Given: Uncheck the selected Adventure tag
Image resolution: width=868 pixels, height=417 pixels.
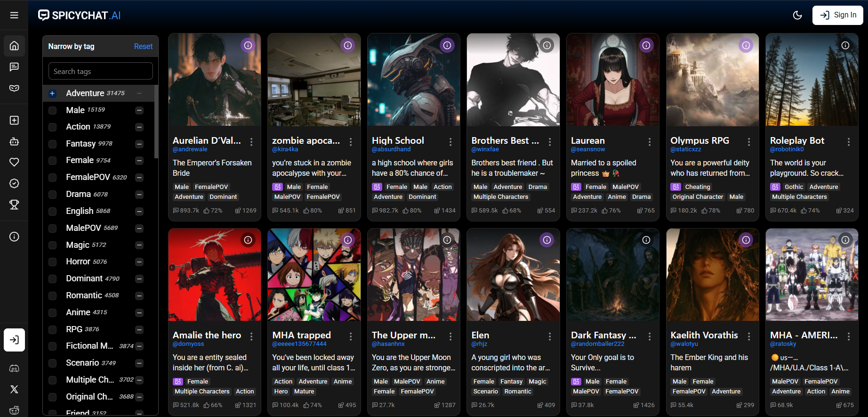Looking at the screenshot, I should pos(53,93).
